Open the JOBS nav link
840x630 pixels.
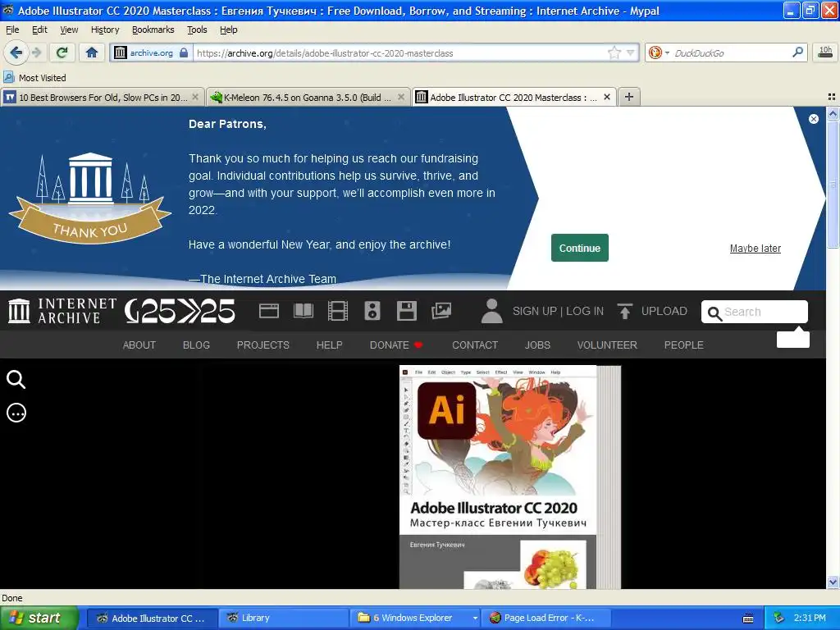tap(537, 345)
